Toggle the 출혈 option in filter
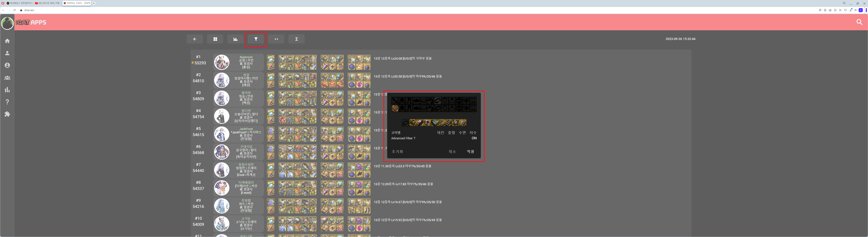The image size is (868, 237). pyautogui.click(x=451, y=133)
